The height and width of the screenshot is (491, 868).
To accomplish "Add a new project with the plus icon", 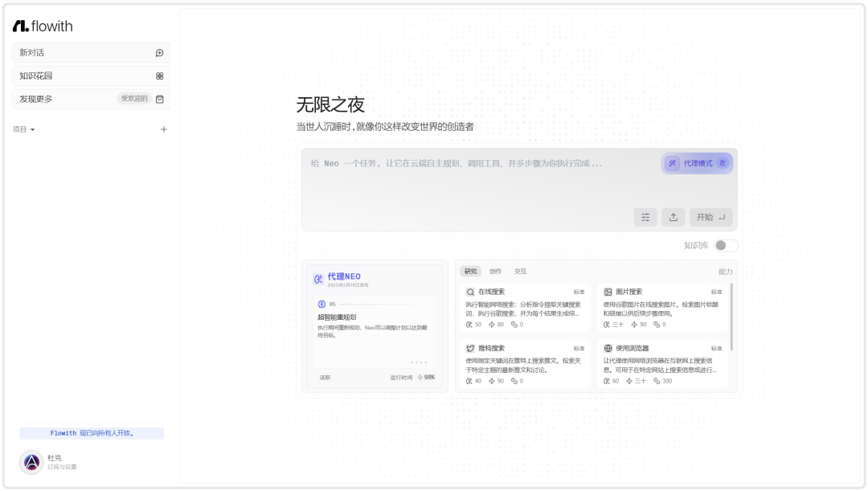I will (x=164, y=129).
